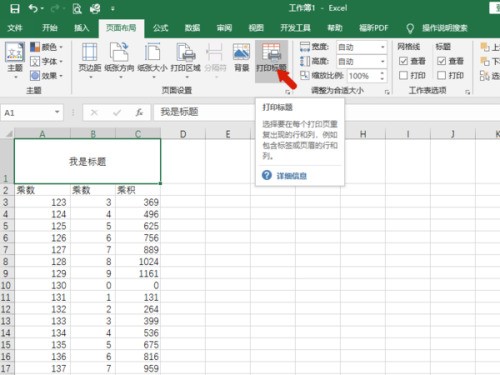Select cell containing 乘积

pos(138,190)
